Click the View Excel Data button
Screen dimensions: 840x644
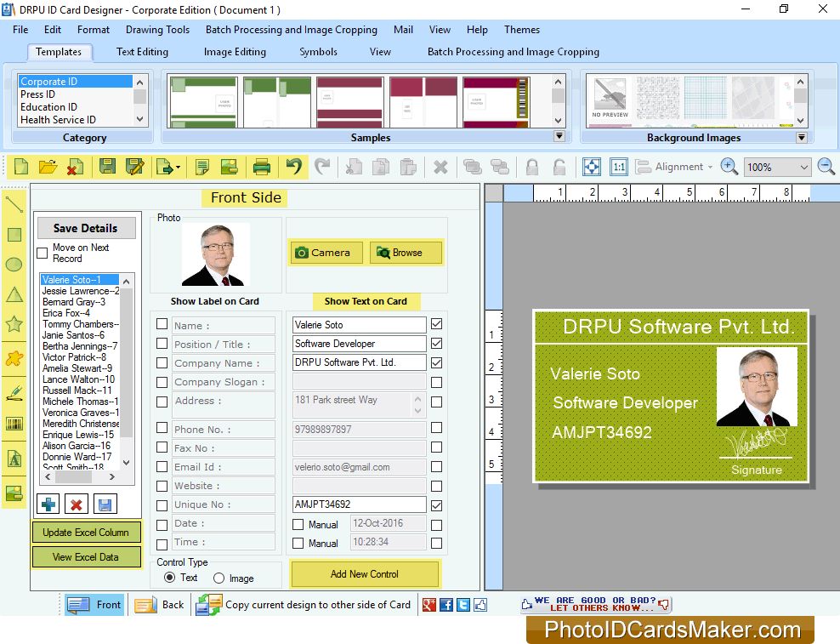tap(86, 557)
